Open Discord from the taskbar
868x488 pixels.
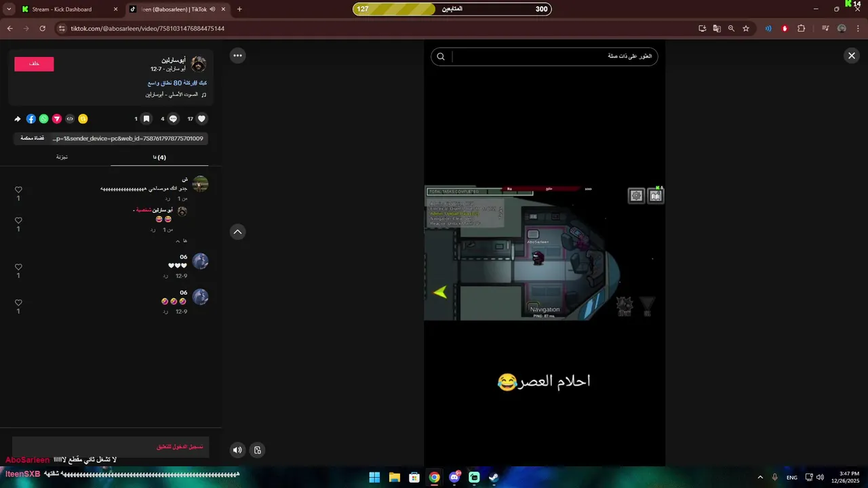coord(454,477)
